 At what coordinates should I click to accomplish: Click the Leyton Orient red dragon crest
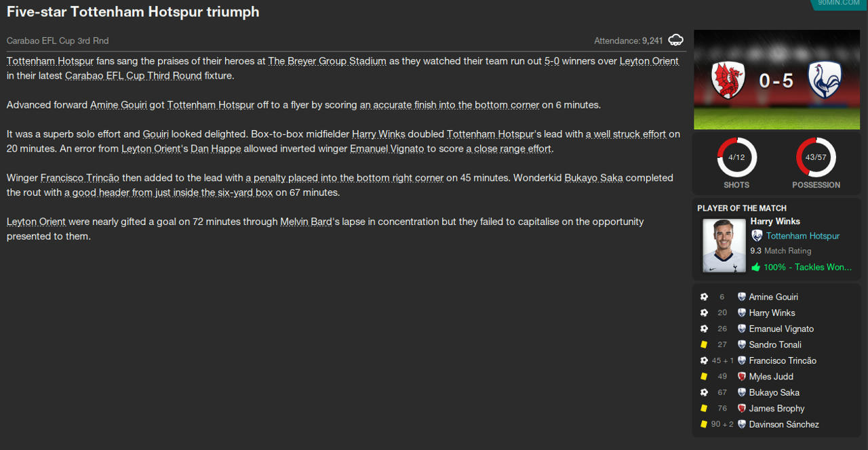(728, 80)
